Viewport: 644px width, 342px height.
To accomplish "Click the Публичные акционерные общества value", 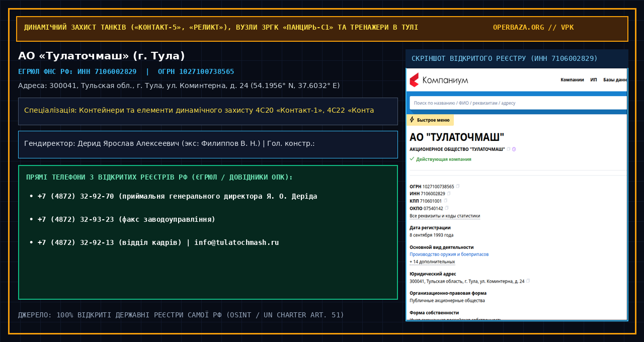I will [x=447, y=300].
